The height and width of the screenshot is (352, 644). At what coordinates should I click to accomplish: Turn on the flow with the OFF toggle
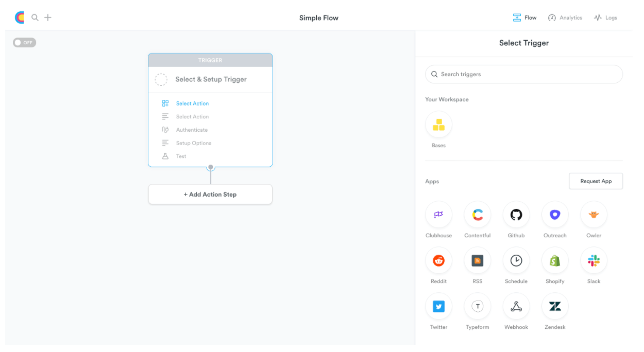24,42
